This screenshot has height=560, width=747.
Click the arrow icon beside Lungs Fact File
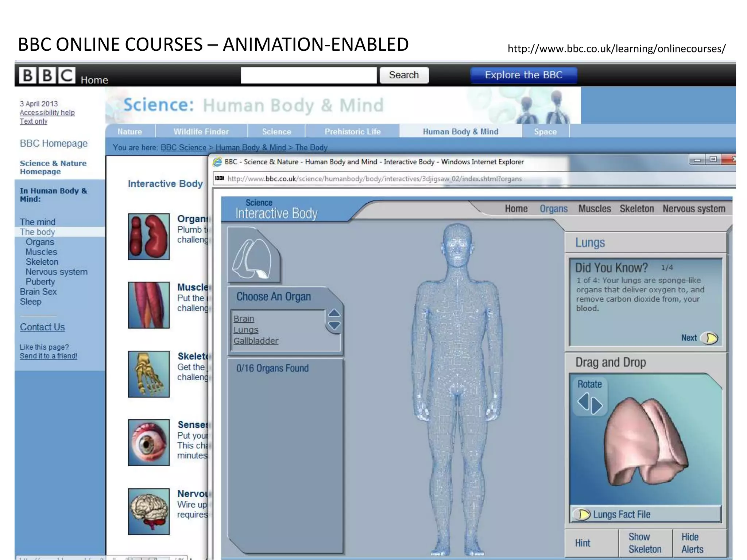pyautogui.click(x=582, y=514)
